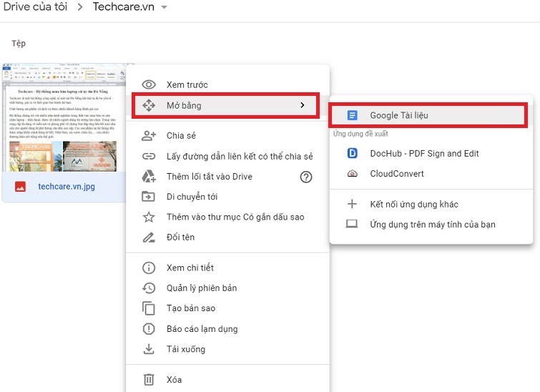Select Di chuyển tới menu entry
Viewport: 540px width, 392px height.
pos(192,197)
